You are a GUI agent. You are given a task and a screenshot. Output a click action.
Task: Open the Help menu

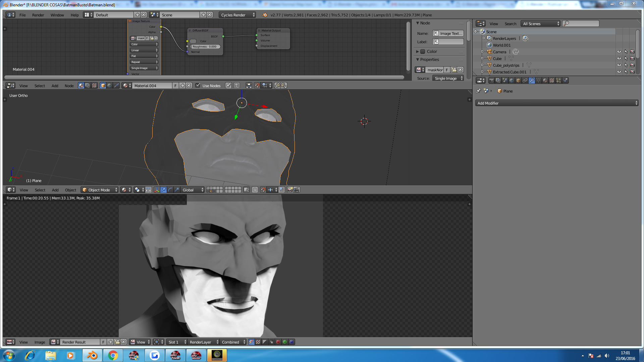click(75, 15)
